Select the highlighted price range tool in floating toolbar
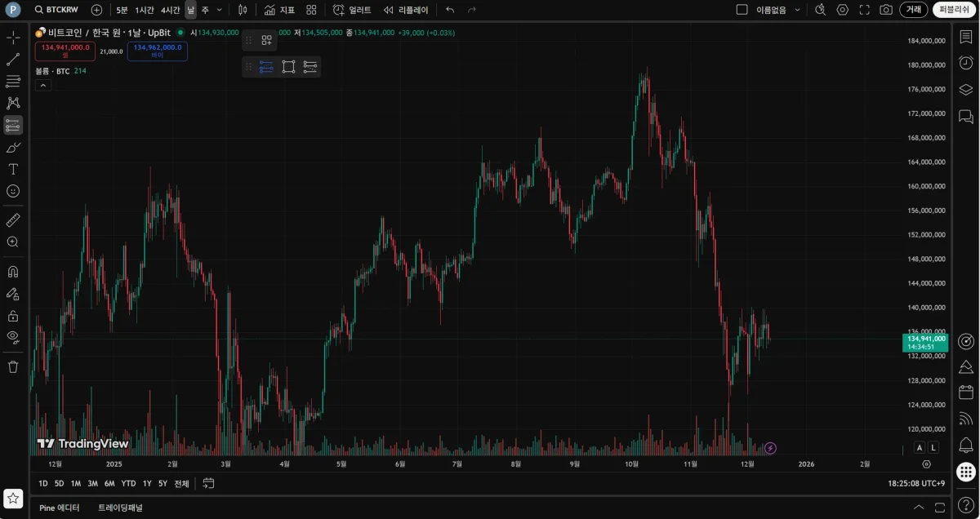The image size is (980, 519). 266,67
